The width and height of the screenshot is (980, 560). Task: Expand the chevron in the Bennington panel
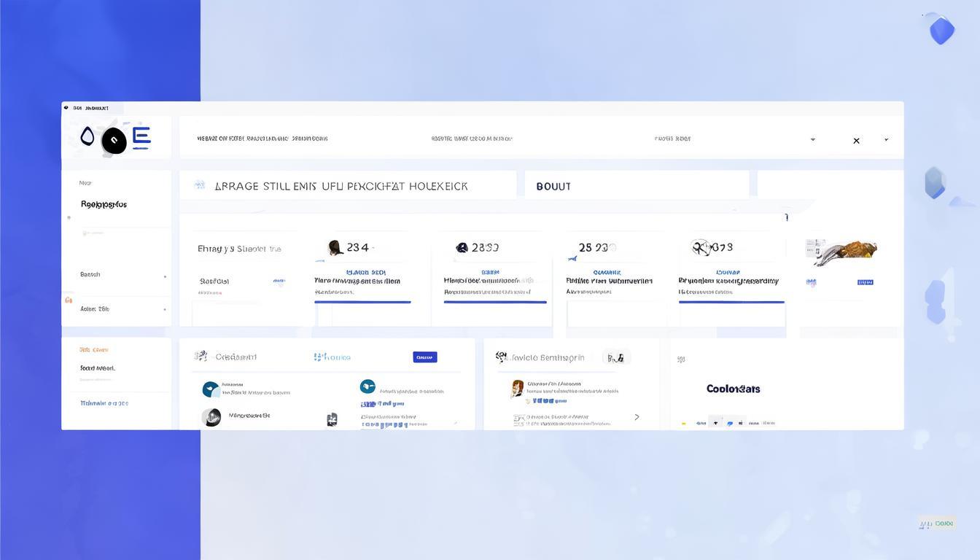click(637, 417)
